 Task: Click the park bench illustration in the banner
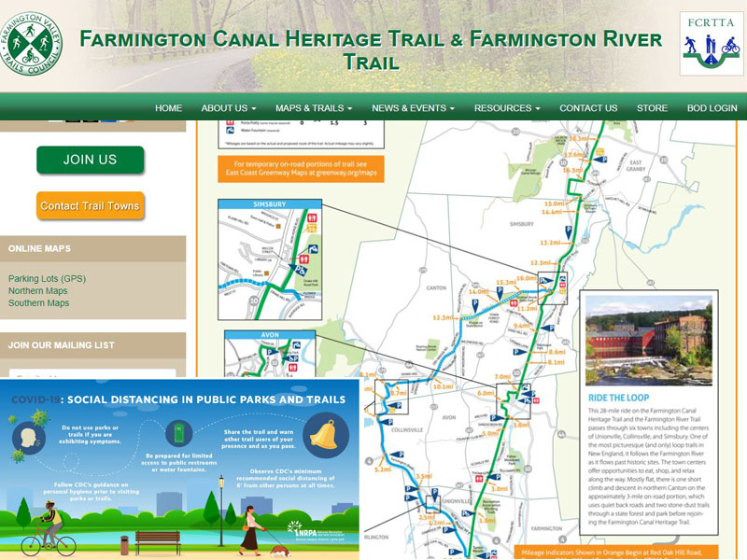coord(158,543)
